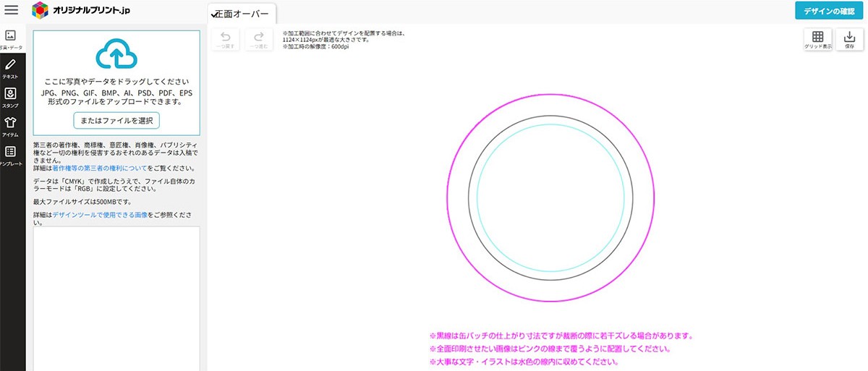Open the hamburger menu
This screenshot has height=371, width=868.
(12, 10)
